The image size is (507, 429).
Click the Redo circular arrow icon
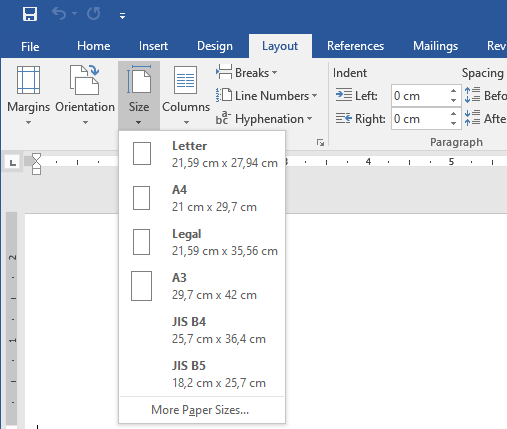coord(93,14)
